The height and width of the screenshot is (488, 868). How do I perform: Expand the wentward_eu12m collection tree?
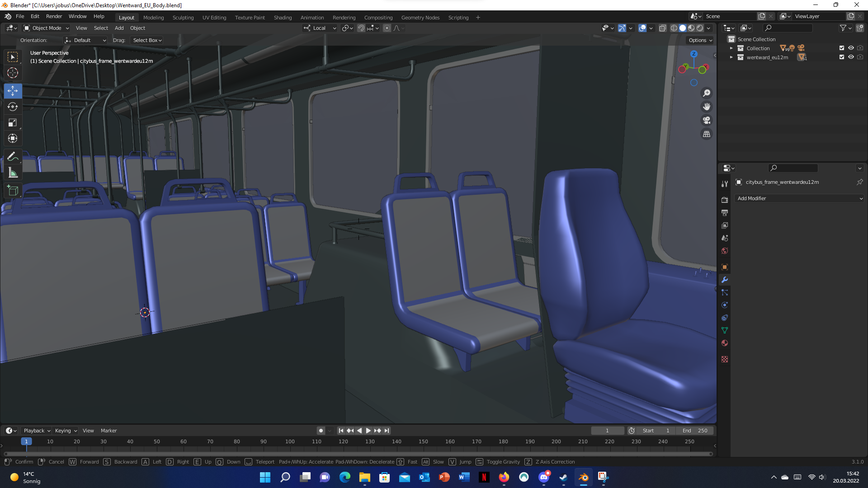[x=731, y=57]
